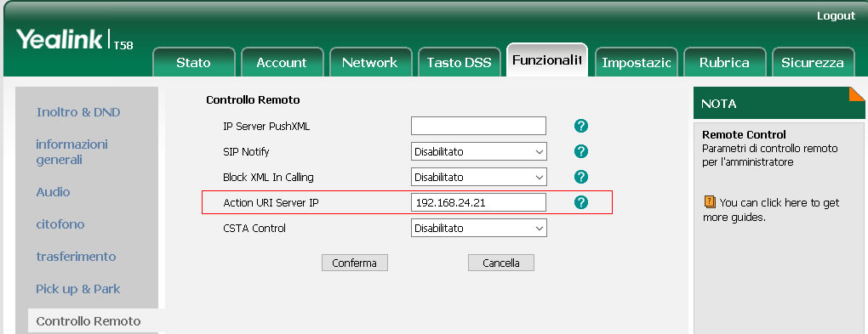This screenshot has height=334, width=868.
Task: Click the 'Block XML In Calling' label
Action: [x=268, y=178]
